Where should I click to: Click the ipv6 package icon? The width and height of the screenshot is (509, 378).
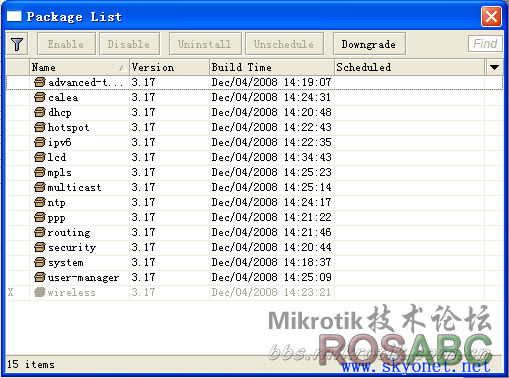40,142
